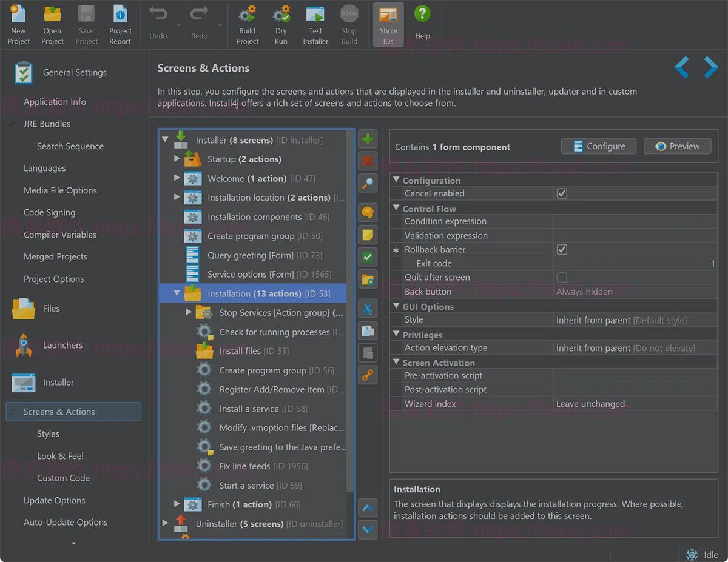Viewport: 728px width, 562px height.
Task: Collapse the Configuration property section
Action: (x=396, y=180)
